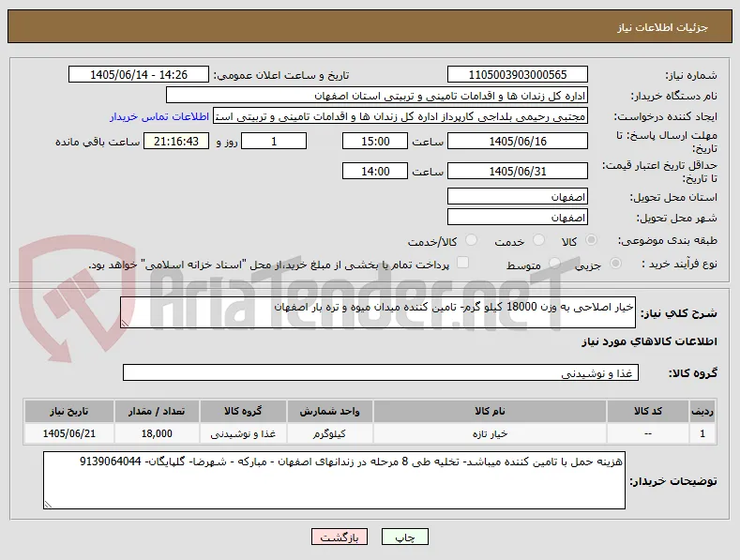The height and width of the screenshot is (560, 740).
Task: Click the تعداد / مقدار column header
Action: (x=157, y=411)
